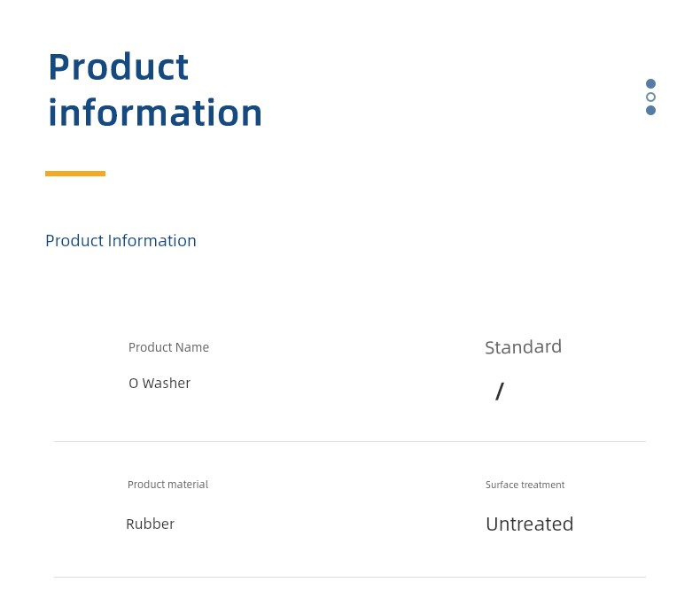Click the bottom filled dot indicator

point(650,110)
